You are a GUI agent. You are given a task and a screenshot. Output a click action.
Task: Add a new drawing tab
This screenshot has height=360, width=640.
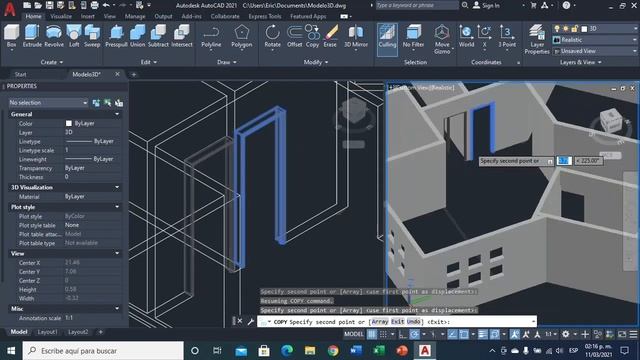[x=133, y=74]
